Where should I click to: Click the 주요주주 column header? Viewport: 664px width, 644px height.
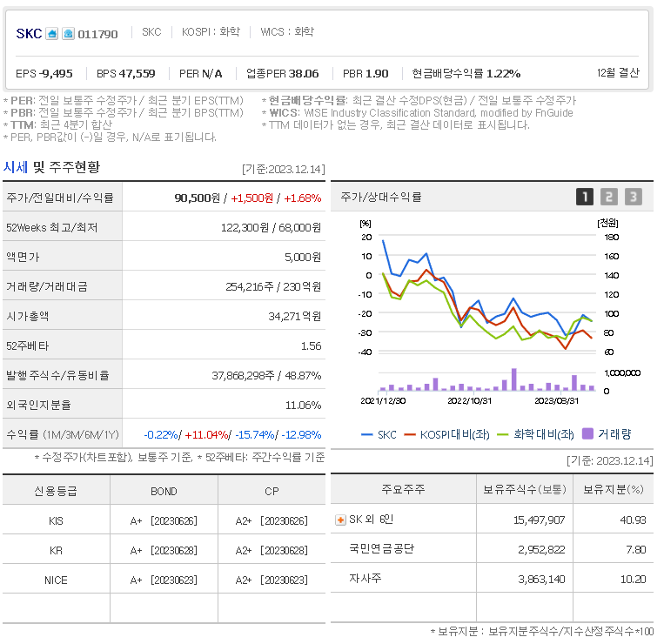[x=403, y=489]
